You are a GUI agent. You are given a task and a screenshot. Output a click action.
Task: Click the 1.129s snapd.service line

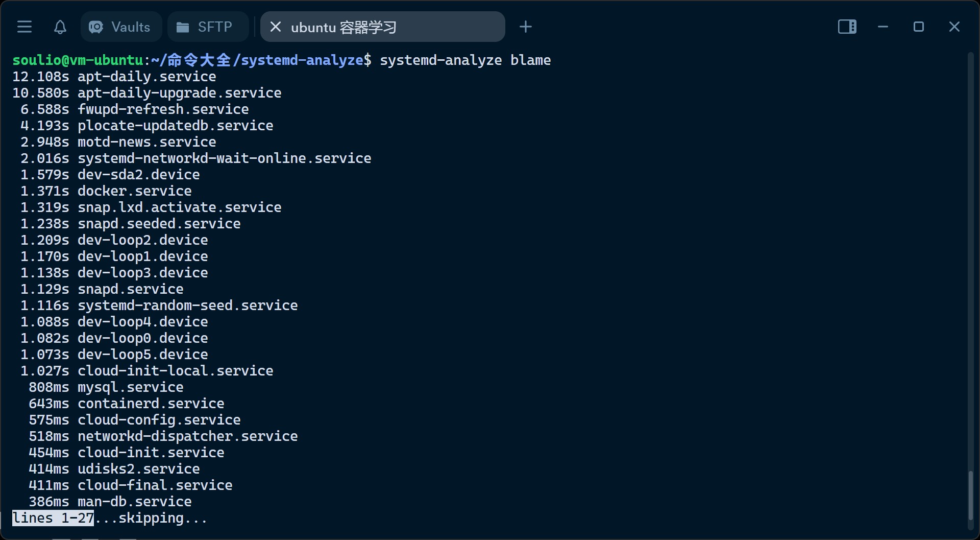pyautogui.click(x=102, y=289)
